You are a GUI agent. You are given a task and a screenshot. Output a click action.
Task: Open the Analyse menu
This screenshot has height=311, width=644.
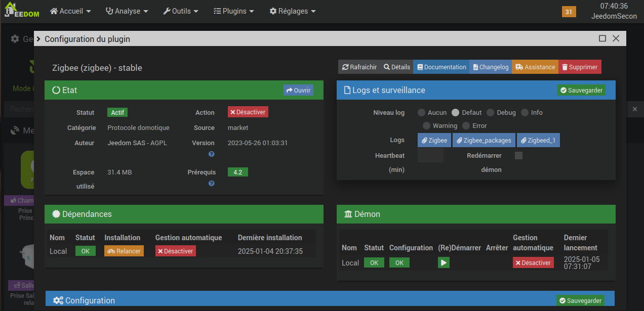[127, 11]
